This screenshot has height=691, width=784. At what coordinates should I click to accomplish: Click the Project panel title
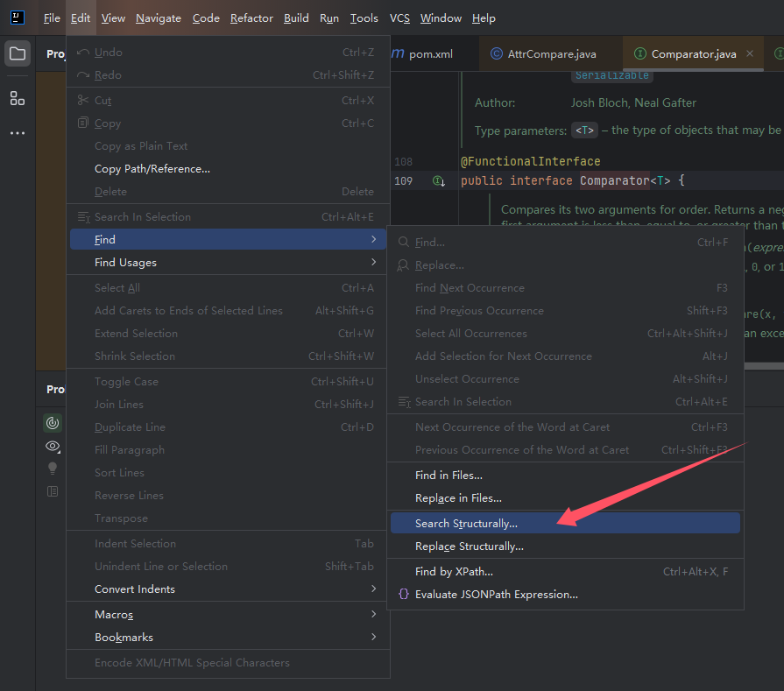[x=55, y=53]
